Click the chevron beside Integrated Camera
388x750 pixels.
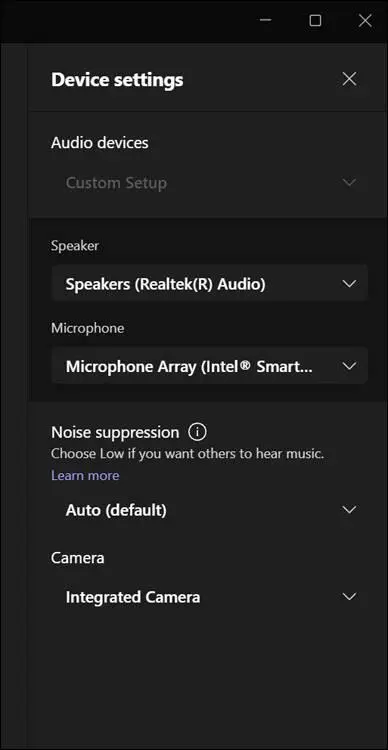pos(350,596)
